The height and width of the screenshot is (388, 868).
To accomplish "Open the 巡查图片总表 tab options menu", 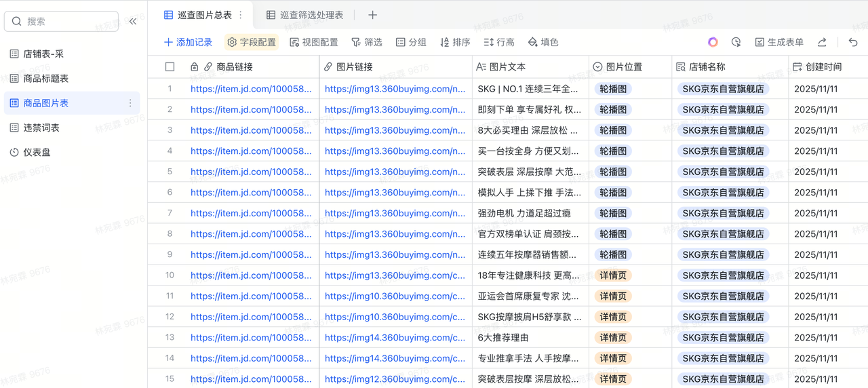I will pos(241,15).
